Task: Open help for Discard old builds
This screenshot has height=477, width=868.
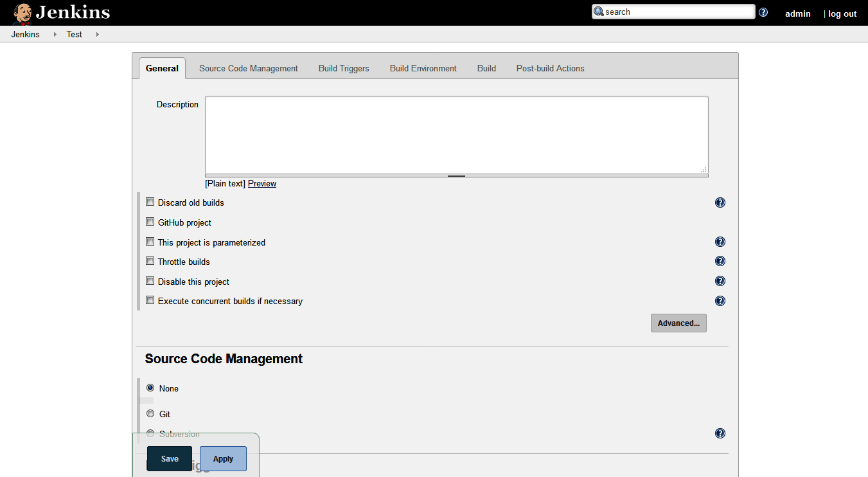Action: [720, 202]
